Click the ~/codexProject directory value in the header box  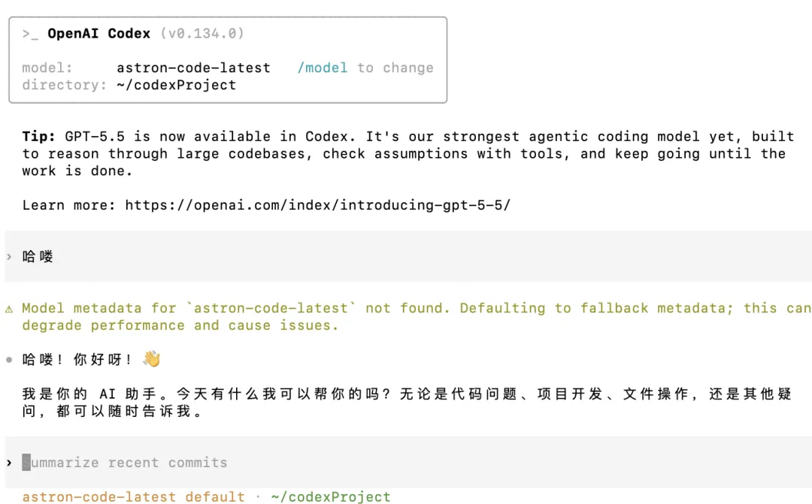point(176,85)
